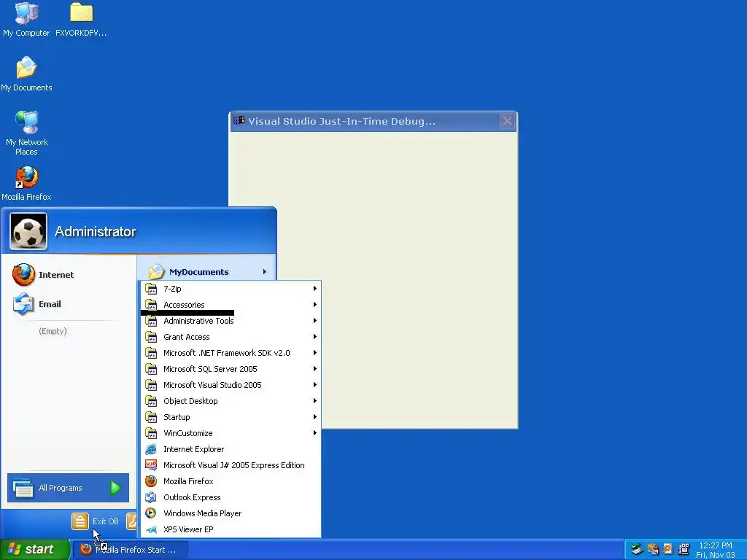Click the Email icon in Start menu
747x560 pixels.
pos(23,304)
